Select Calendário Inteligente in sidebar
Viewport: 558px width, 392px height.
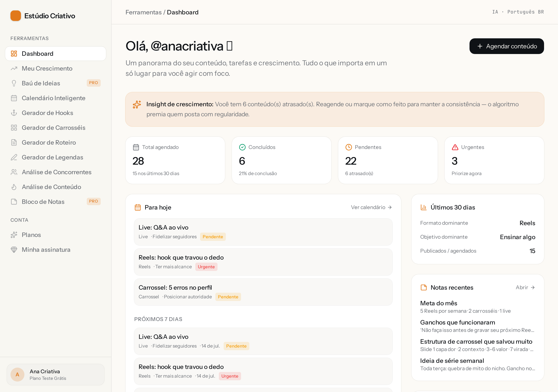click(x=56, y=98)
